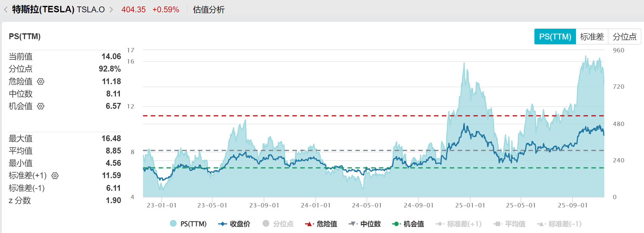
Task: Go to previous stock with left arrow
Action: click(x=6, y=10)
